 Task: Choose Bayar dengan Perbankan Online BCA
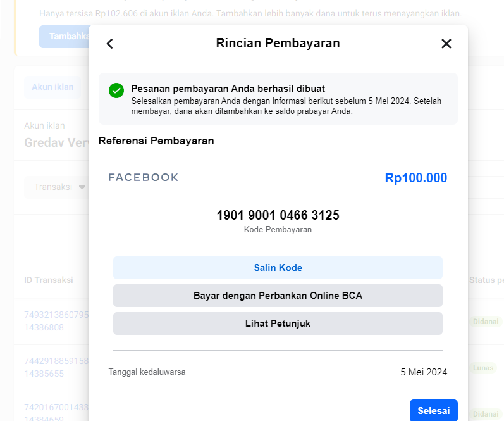click(x=278, y=296)
